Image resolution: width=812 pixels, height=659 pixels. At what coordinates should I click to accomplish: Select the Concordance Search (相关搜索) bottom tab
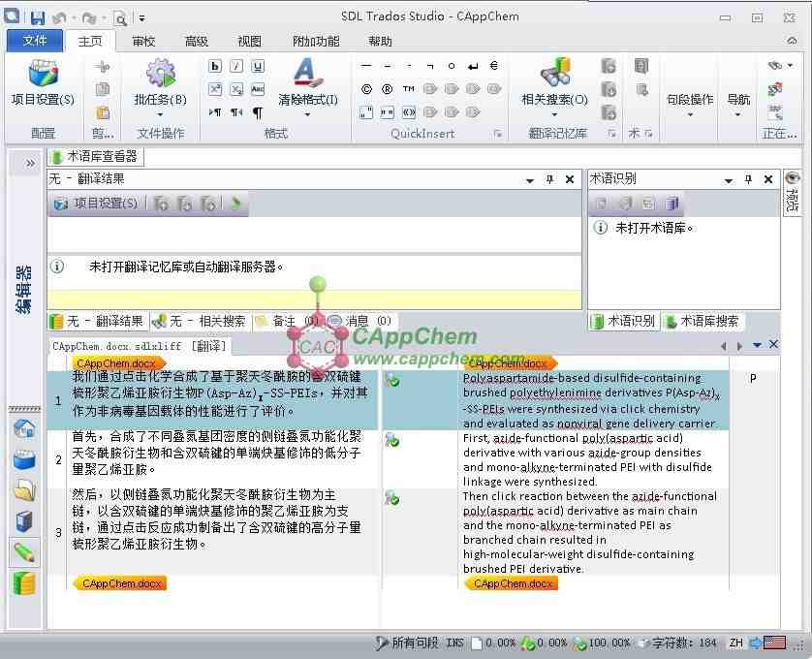point(202,321)
